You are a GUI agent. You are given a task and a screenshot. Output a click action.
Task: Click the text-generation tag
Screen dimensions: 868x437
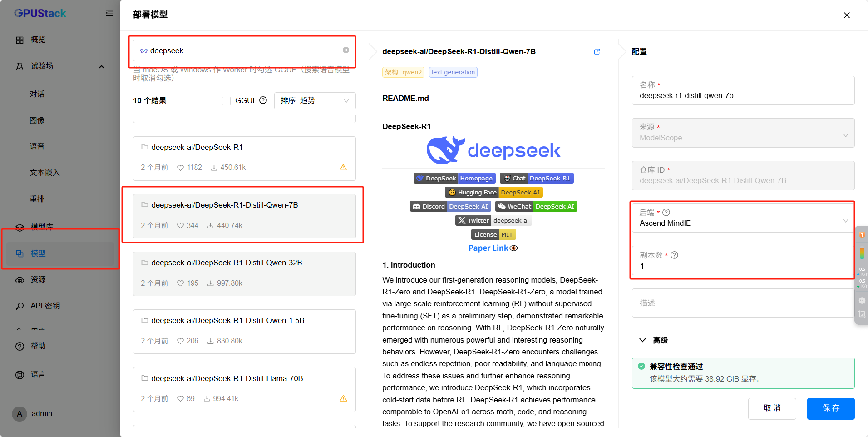(453, 72)
